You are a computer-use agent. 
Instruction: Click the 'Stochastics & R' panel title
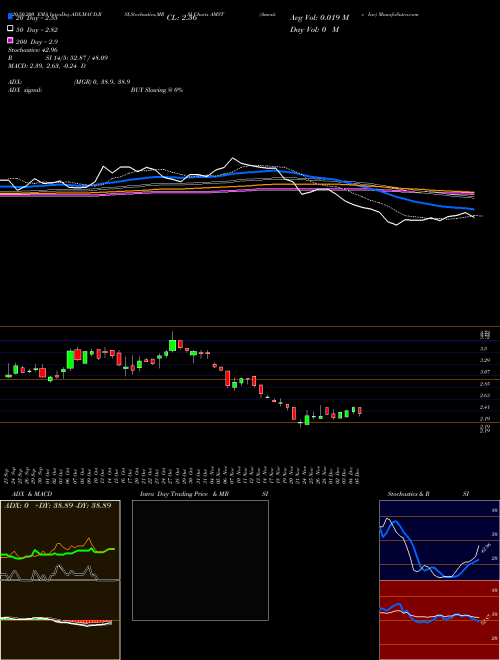point(409,494)
